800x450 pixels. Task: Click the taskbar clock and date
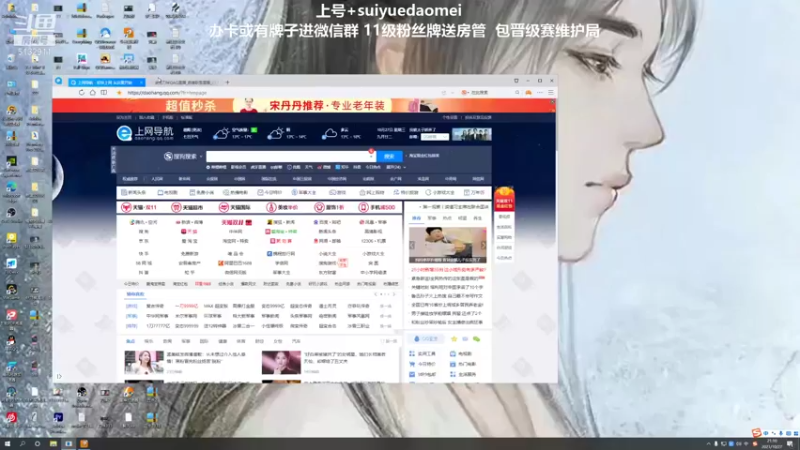pos(772,444)
